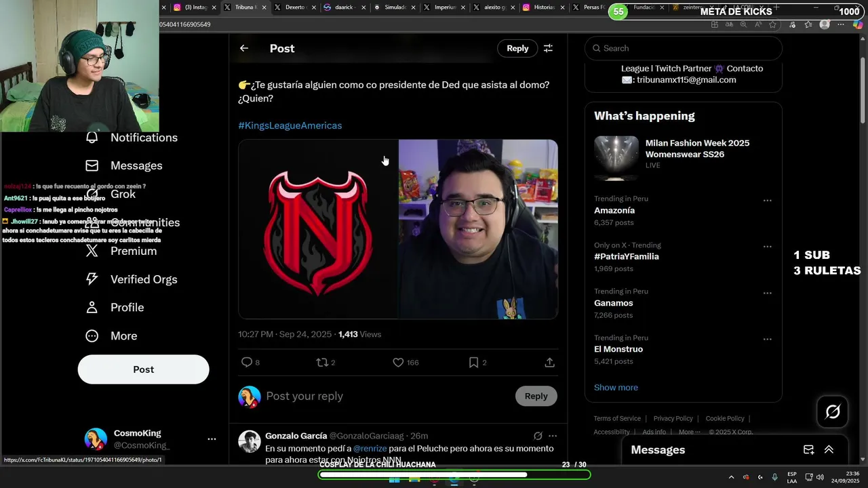This screenshot has width=868, height=488.
Task: Click the Messages envelope icon
Action: [92, 165]
